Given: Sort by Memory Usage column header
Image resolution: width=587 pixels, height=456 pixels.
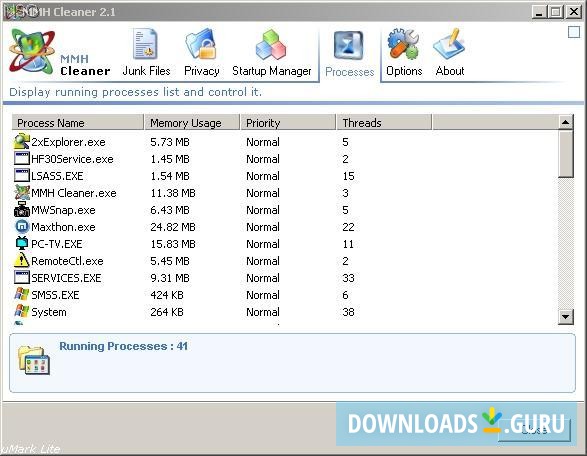Looking at the screenshot, I should 192,122.
